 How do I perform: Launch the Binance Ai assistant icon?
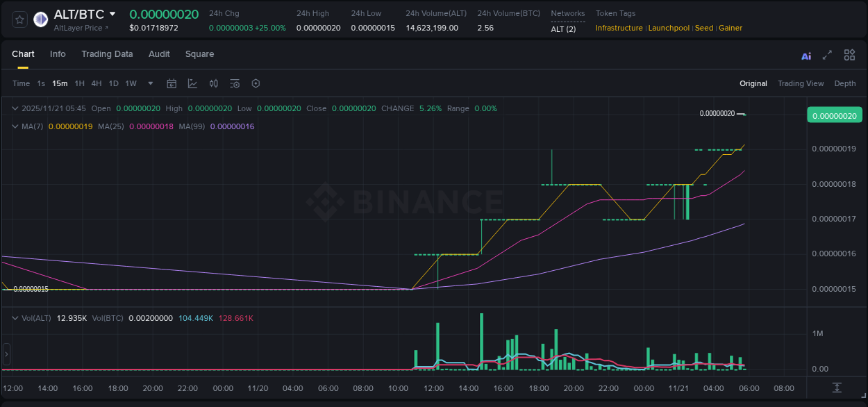click(806, 55)
